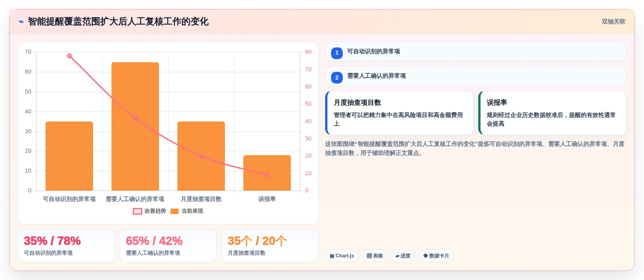Open the 月度抽查项目数 info card
Viewport: 644px width, 280px height.
click(x=399, y=113)
